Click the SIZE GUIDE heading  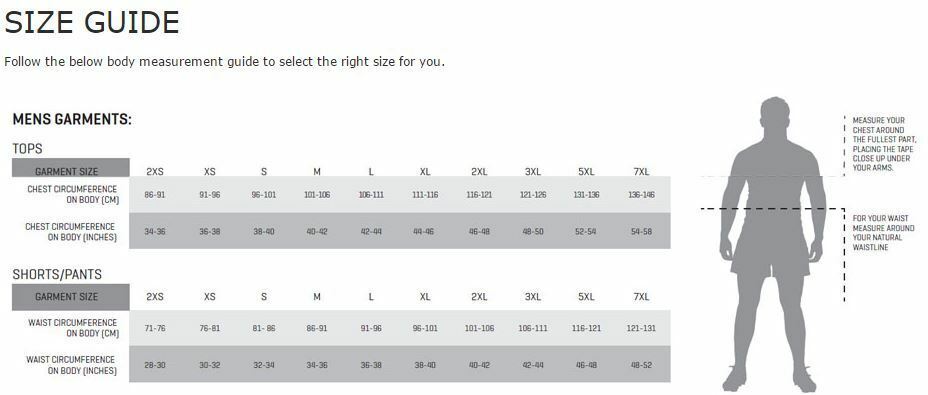pos(92,23)
